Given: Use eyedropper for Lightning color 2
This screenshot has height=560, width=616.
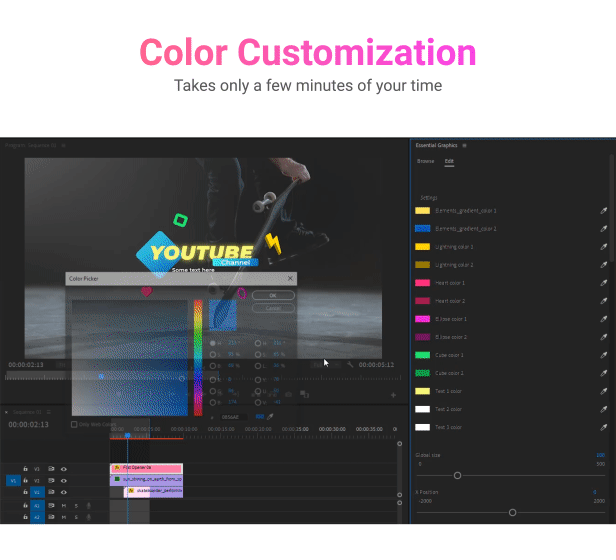Looking at the screenshot, I should click(x=603, y=265).
